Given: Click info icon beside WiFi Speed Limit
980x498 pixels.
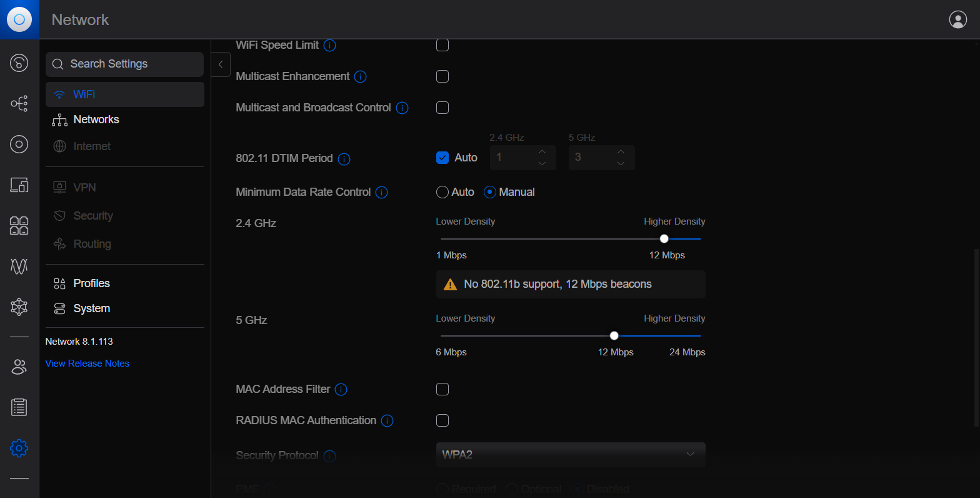Looking at the screenshot, I should click(330, 45).
